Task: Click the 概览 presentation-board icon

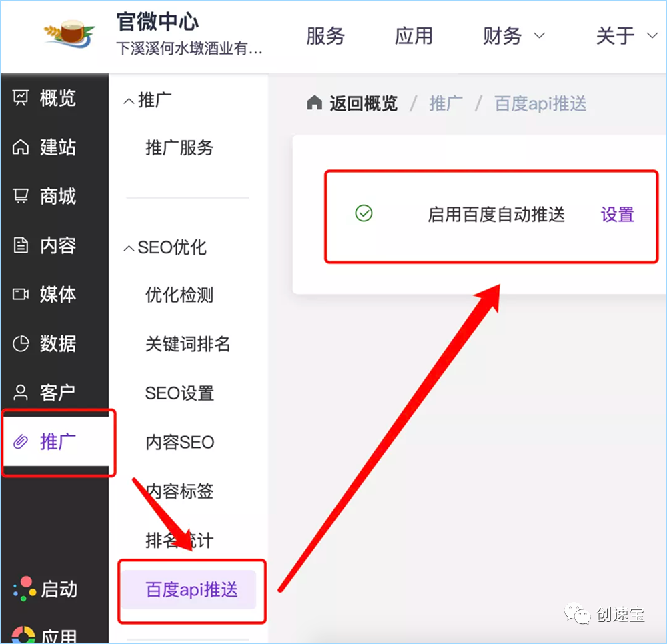Action: (21, 98)
